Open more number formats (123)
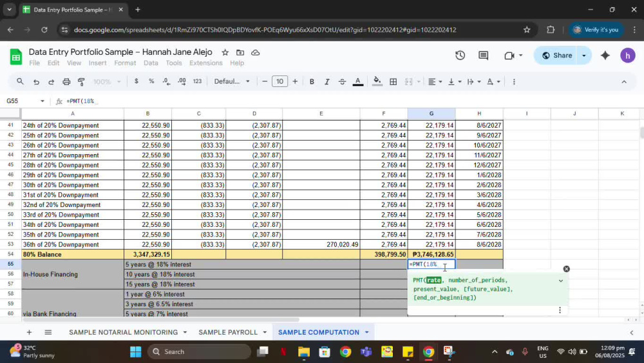This screenshot has width=644, height=363. (x=197, y=81)
